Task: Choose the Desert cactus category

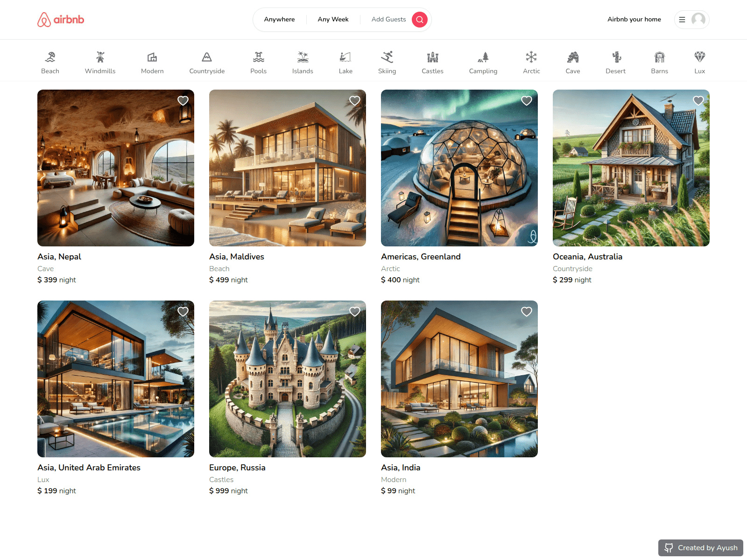Action: click(616, 57)
